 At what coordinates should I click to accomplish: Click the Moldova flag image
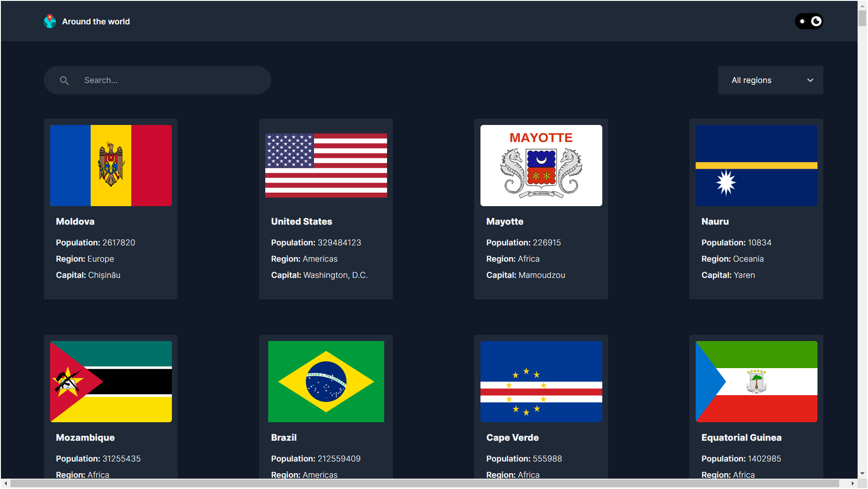click(111, 166)
